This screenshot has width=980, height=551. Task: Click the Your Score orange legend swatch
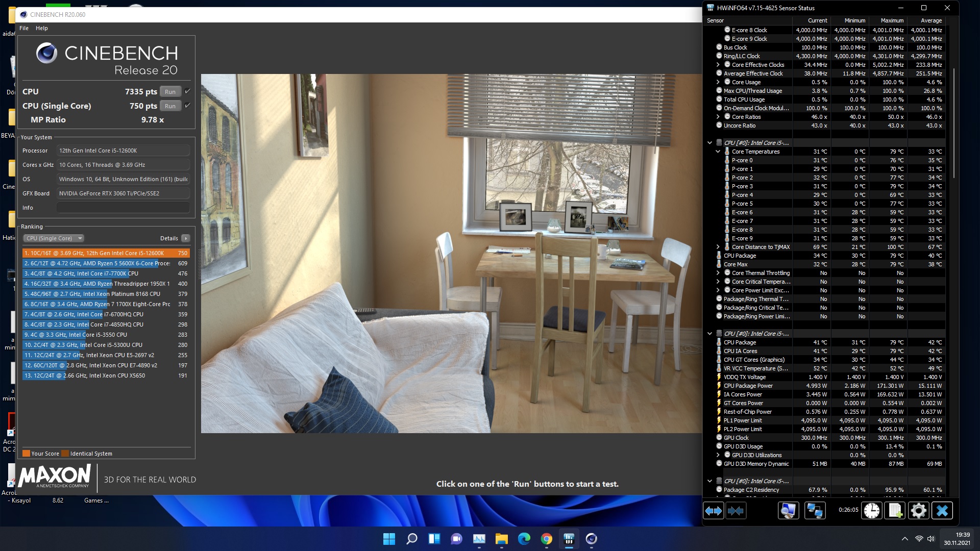26,454
